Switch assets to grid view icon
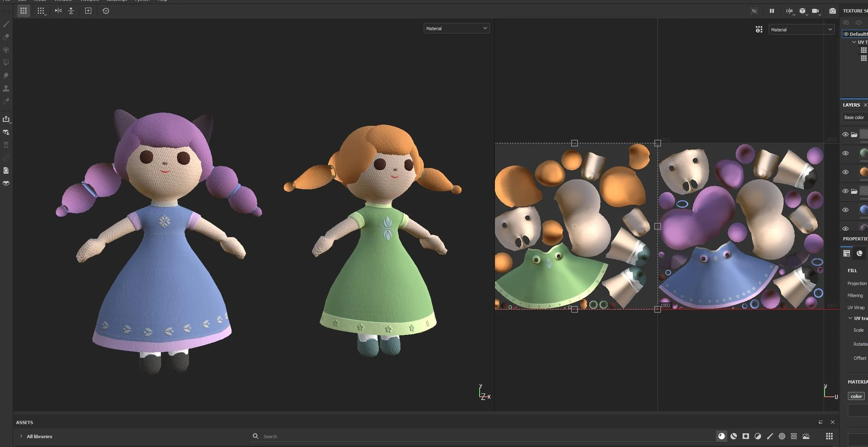 pos(829,436)
